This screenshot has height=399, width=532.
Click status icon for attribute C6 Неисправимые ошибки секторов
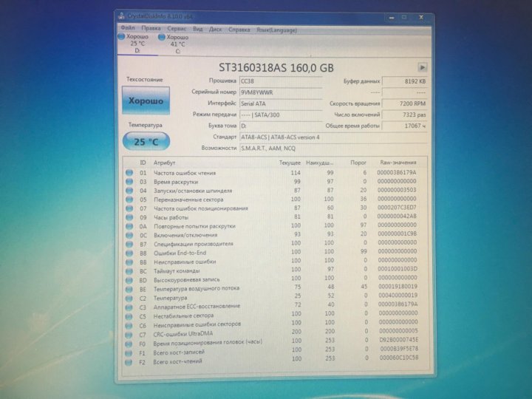pos(129,326)
